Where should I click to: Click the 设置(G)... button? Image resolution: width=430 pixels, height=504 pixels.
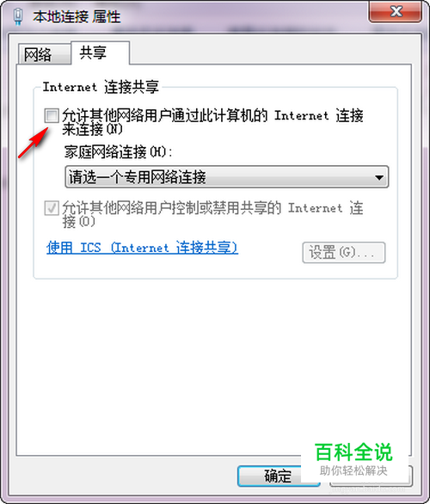(343, 253)
